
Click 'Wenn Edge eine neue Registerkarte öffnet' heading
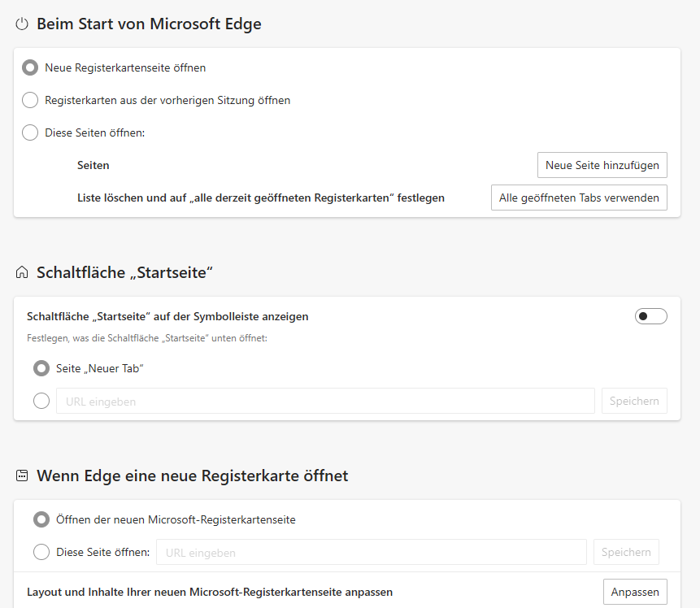click(x=192, y=476)
